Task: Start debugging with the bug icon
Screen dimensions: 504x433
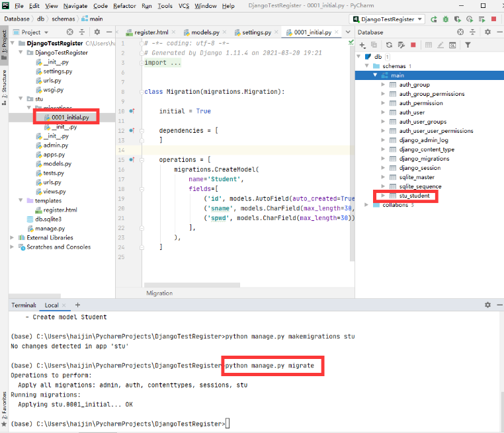Action: 446,19
